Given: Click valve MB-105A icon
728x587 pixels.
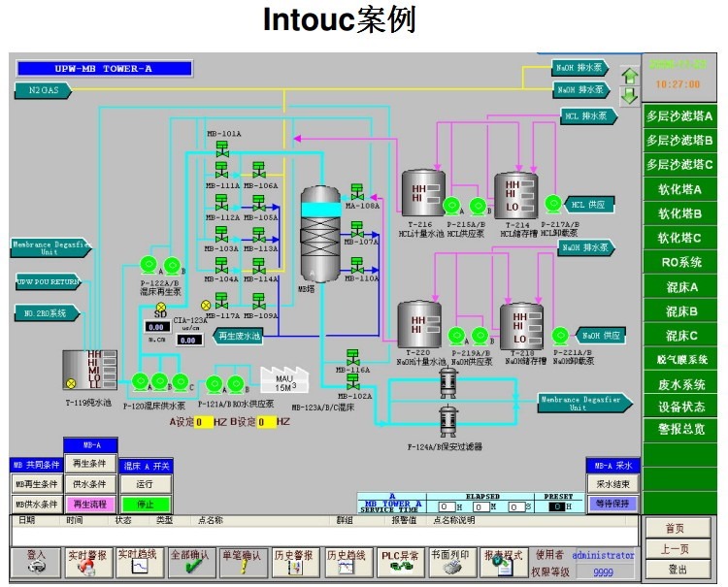Looking at the screenshot, I should 259,203.
